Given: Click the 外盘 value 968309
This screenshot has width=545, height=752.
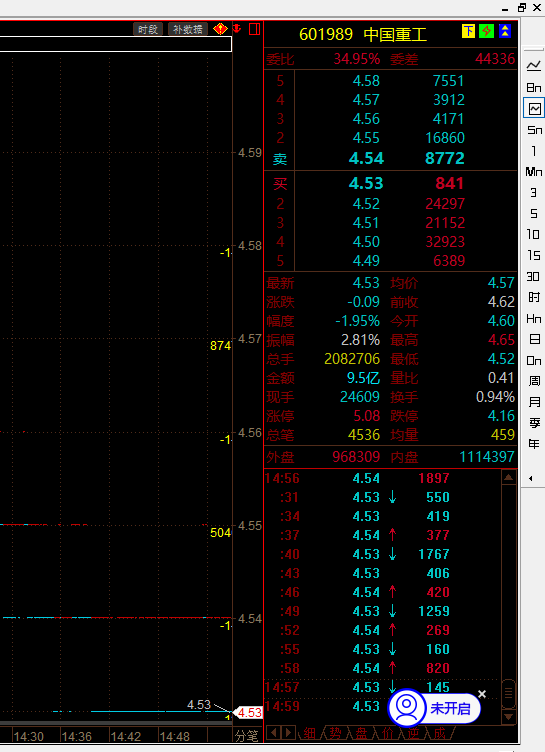Looking at the screenshot, I should [x=356, y=457].
